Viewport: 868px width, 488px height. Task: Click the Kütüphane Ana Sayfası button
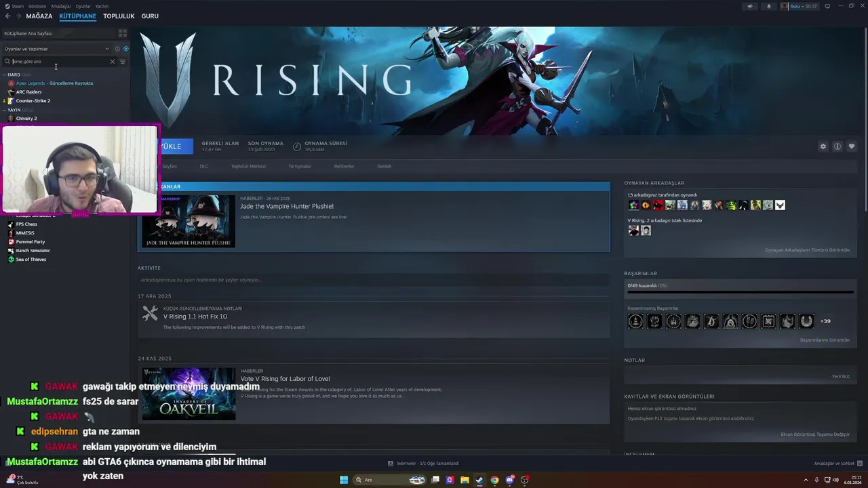click(x=58, y=33)
